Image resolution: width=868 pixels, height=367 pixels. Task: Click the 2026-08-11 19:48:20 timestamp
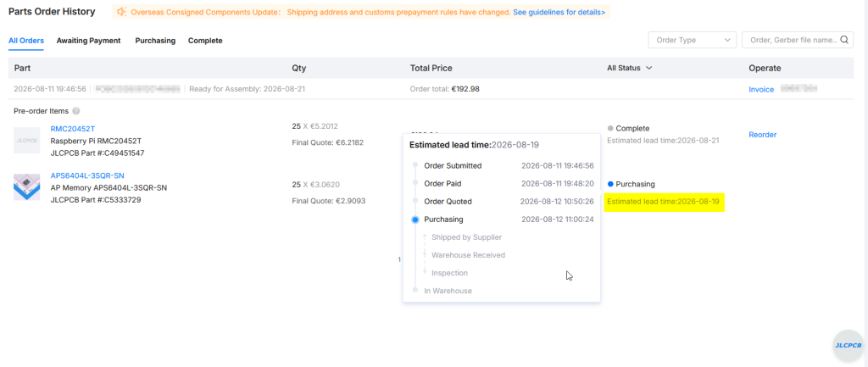click(558, 183)
